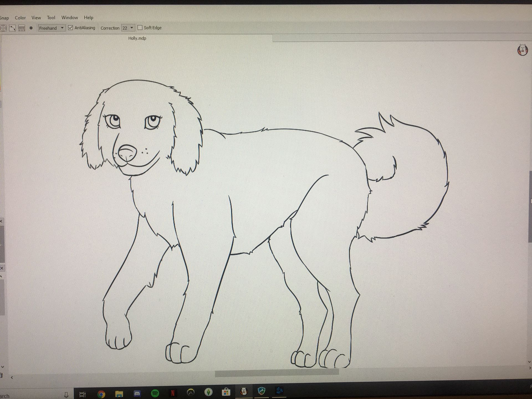Click the up arrow on the left panel

(1, 276)
